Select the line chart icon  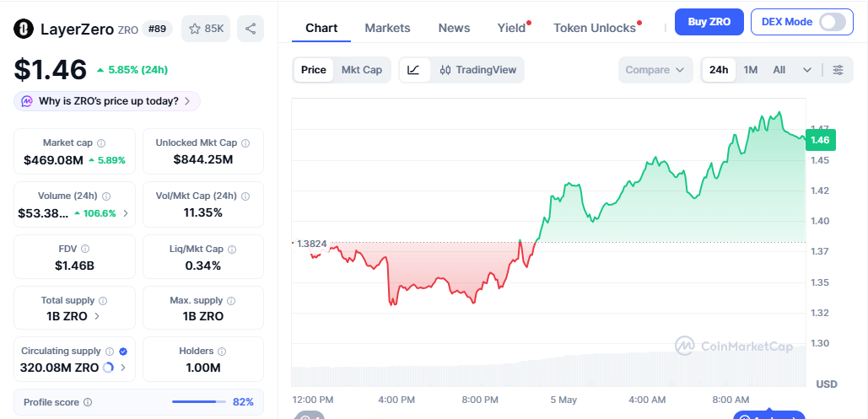414,70
